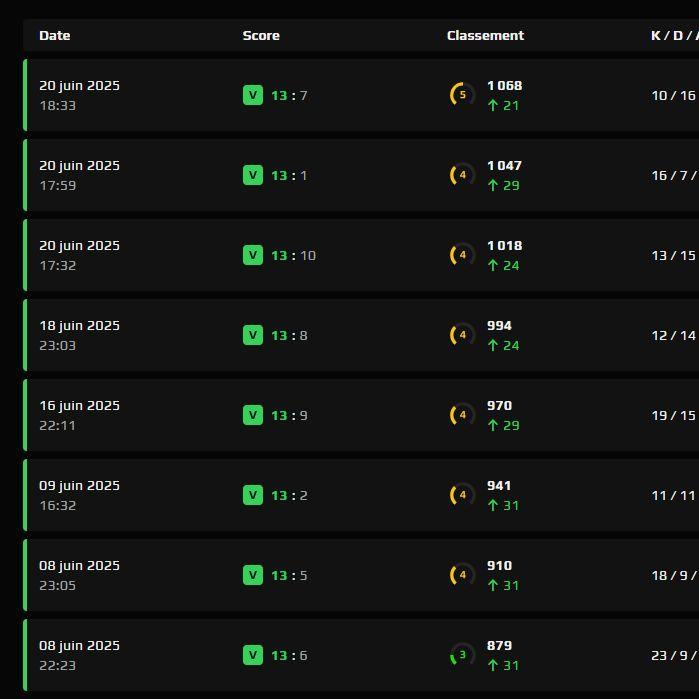This screenshot has height=699, width=699.
Task: Click the V victory badge for 13:1 match
Action: pyautogui.click(x=253, y=175)
